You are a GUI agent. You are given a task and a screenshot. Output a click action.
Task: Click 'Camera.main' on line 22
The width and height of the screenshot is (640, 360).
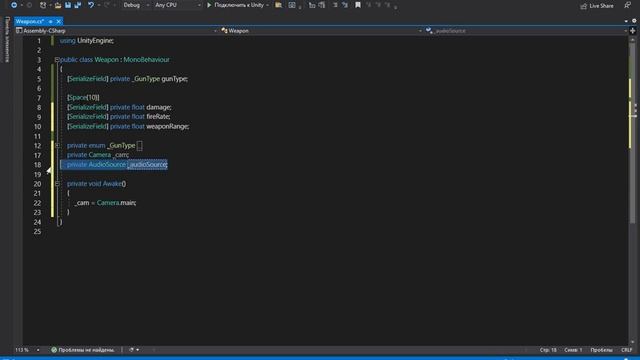tap(116, 203)
